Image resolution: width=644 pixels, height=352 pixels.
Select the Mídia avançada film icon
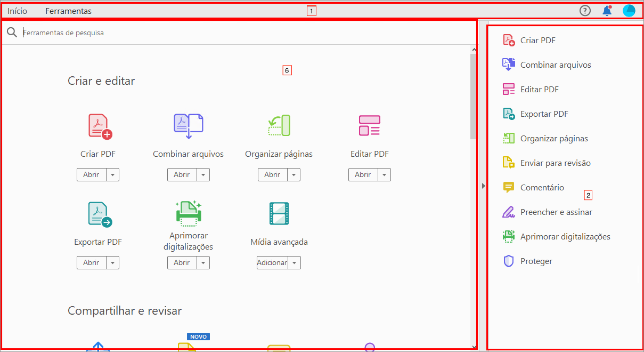(279, 213)
